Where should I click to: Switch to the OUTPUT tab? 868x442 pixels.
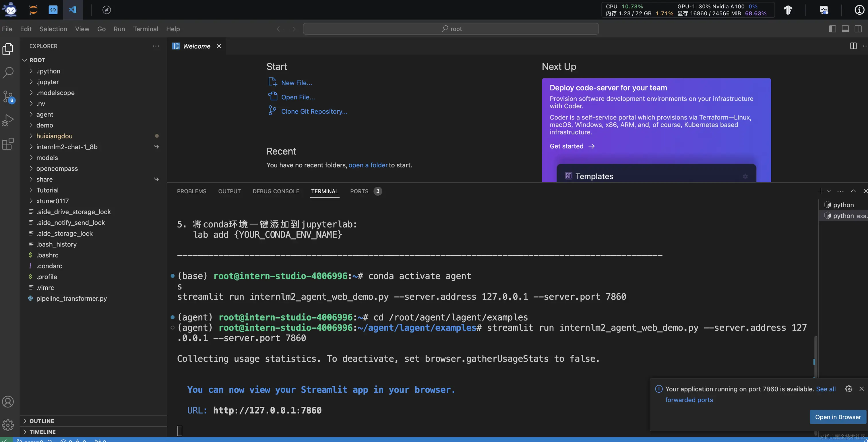(229, 191)
